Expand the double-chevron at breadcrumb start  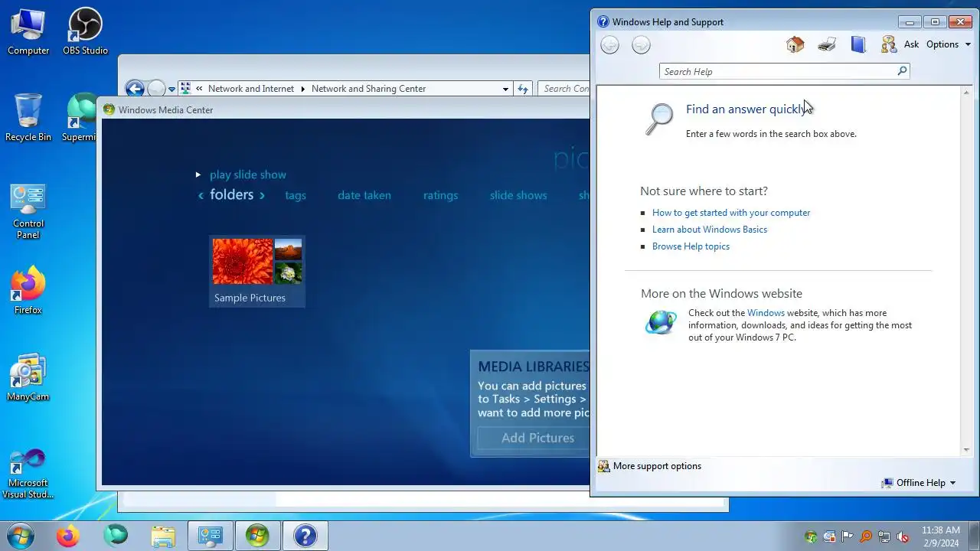pos(199,89)
